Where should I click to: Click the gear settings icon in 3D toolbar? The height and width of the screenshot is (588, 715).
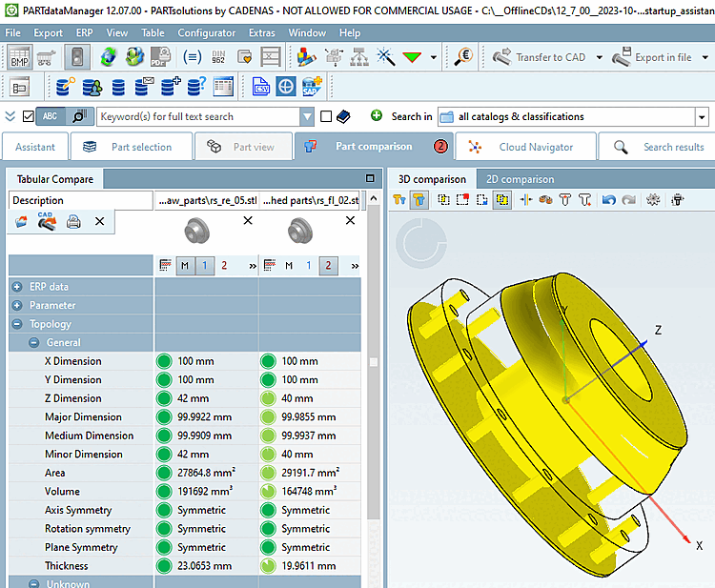pos(652,200)
